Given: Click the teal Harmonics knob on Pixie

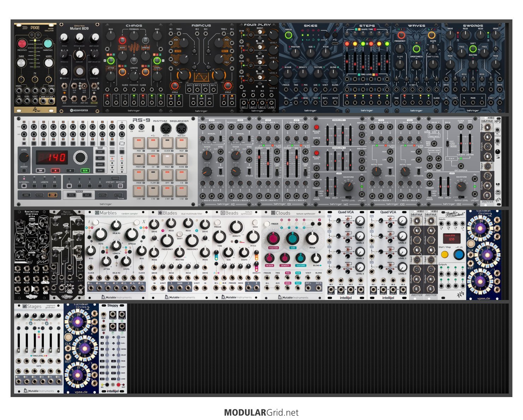Looking at the screenshot, I should (x=48, y=43).
